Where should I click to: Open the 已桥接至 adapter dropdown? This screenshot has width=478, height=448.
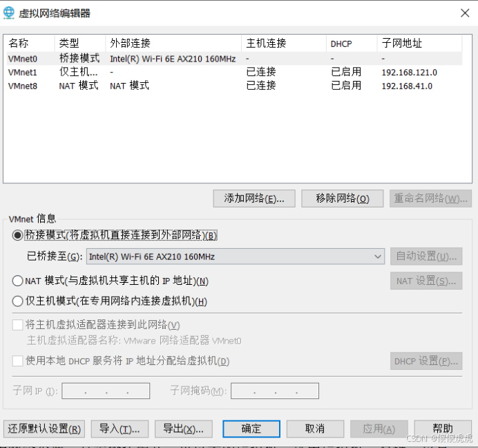click(x=236, y=256)
